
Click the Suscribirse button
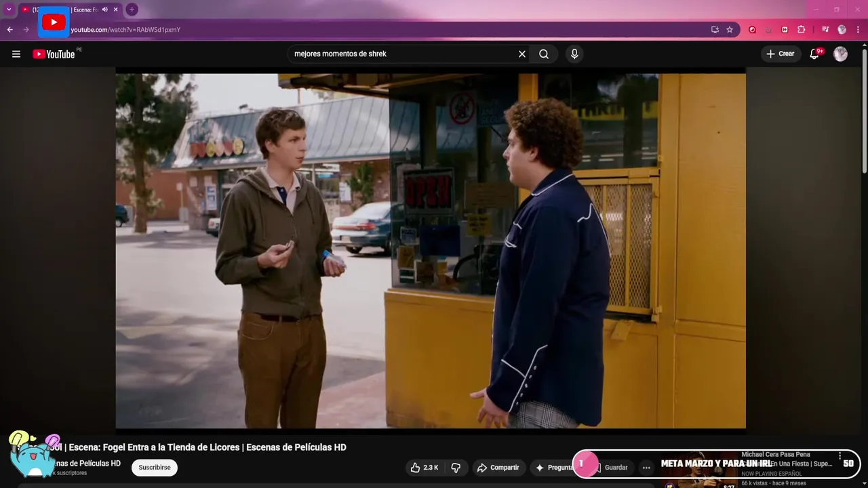coord(155,468)
